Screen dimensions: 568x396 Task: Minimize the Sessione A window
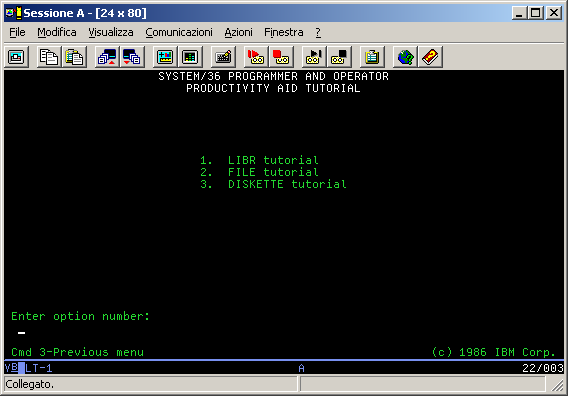pyautogui.click(x=519, y=13)
